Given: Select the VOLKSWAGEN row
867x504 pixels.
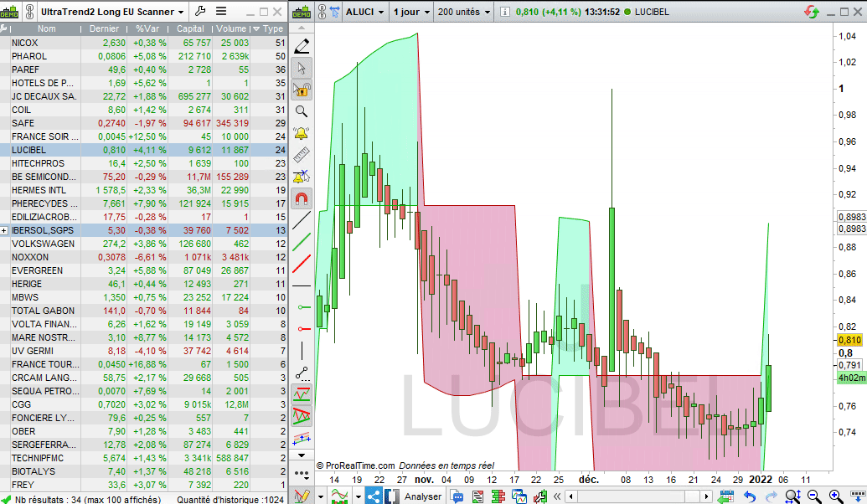Looking at the screenshot, I should (144, 244).
